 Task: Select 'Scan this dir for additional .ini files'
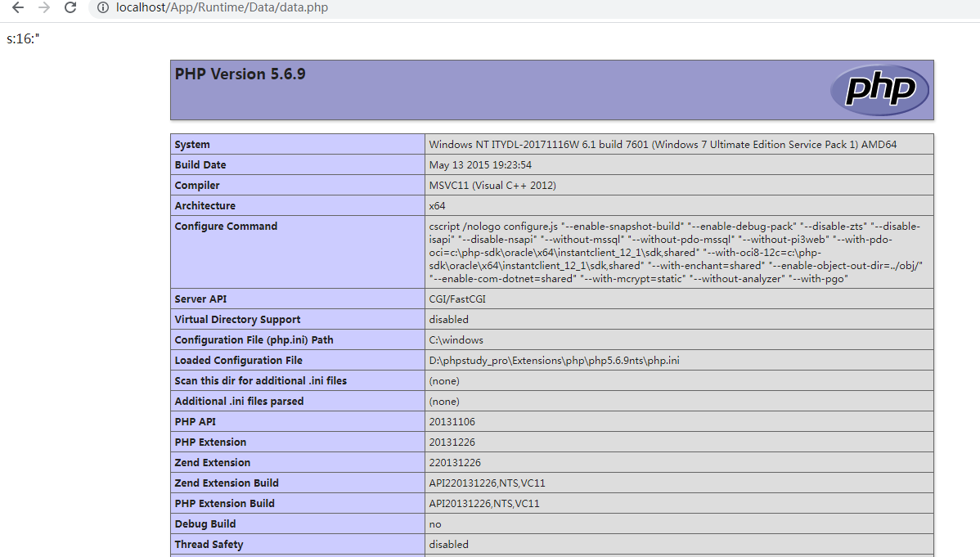point(261,380)
